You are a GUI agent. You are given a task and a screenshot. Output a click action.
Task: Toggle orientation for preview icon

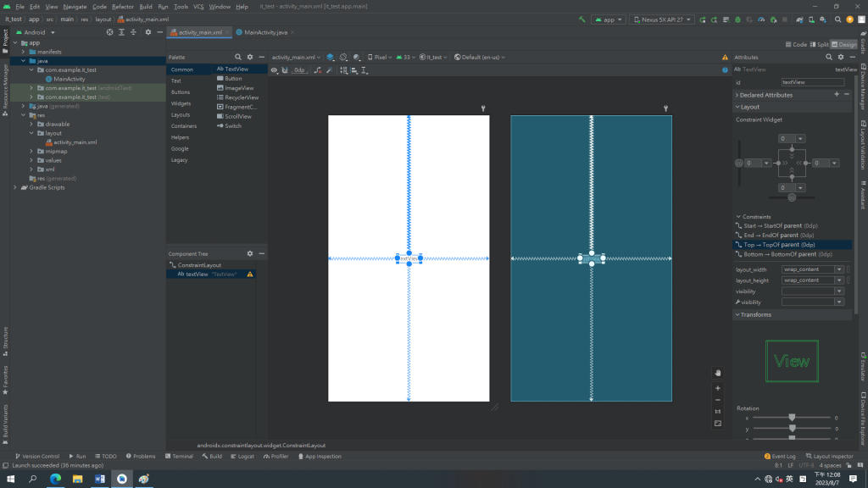tap(343, 58)
